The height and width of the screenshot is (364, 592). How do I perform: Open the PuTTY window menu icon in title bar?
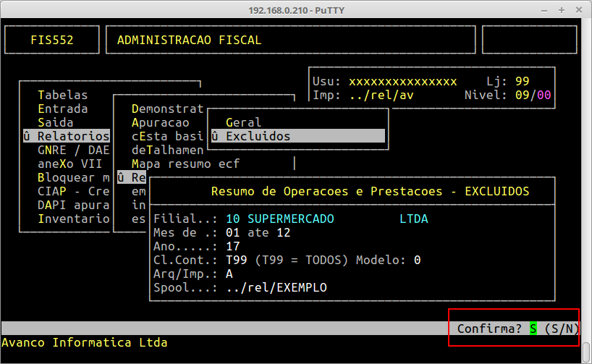8,9
